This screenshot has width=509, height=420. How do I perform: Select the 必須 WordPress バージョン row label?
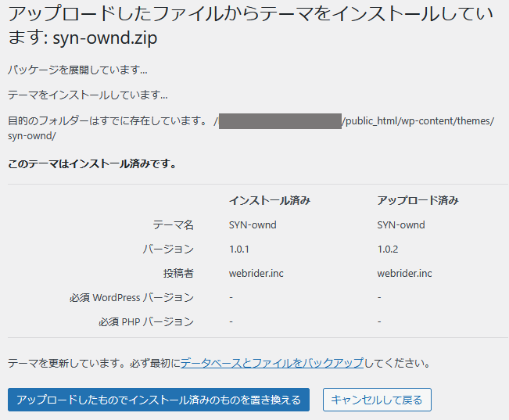(131, 297)
